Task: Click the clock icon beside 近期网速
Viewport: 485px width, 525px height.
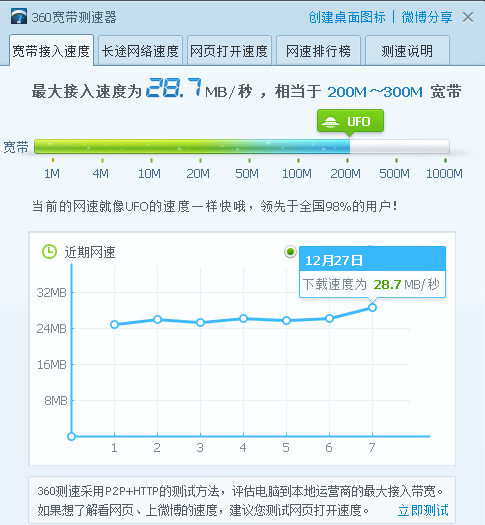Action: click(x=49, y=251)
